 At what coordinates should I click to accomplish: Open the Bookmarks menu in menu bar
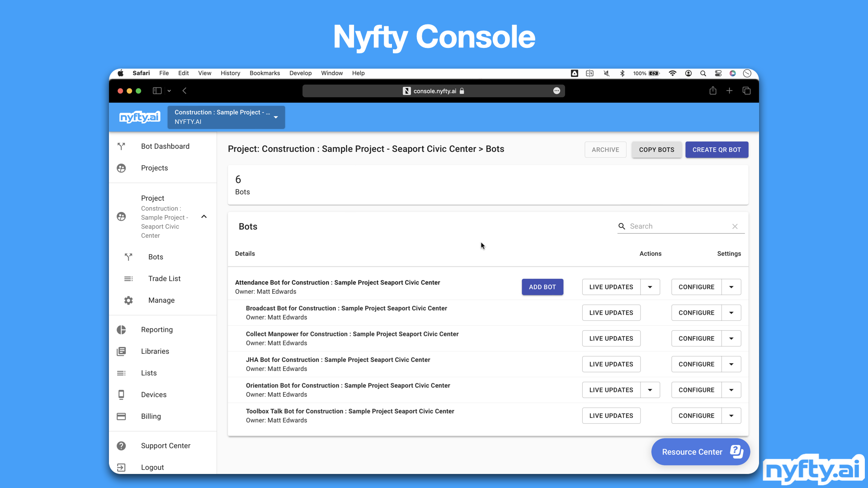pyautogui.click(x=264, y=73)
